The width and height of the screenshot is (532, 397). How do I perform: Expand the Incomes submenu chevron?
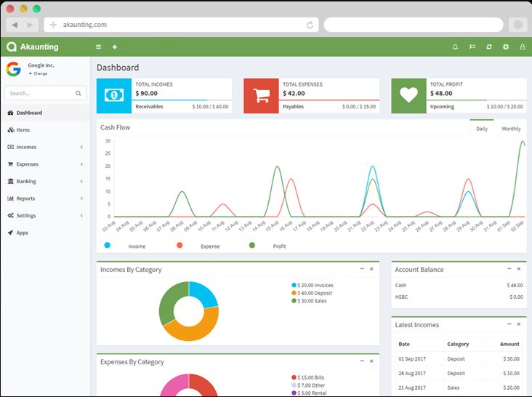tap(81, 147)
